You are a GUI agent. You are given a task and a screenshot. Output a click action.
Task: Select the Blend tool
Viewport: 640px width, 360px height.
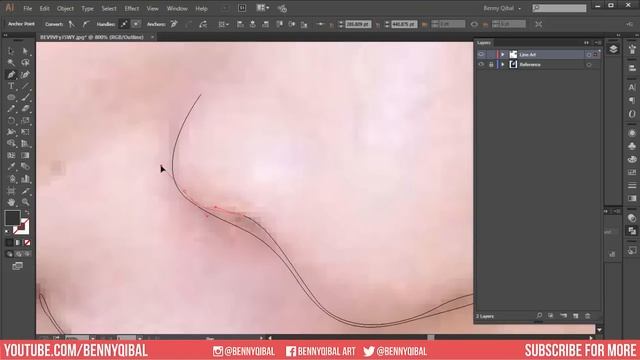pyautogui.click(x=25, y=167)
